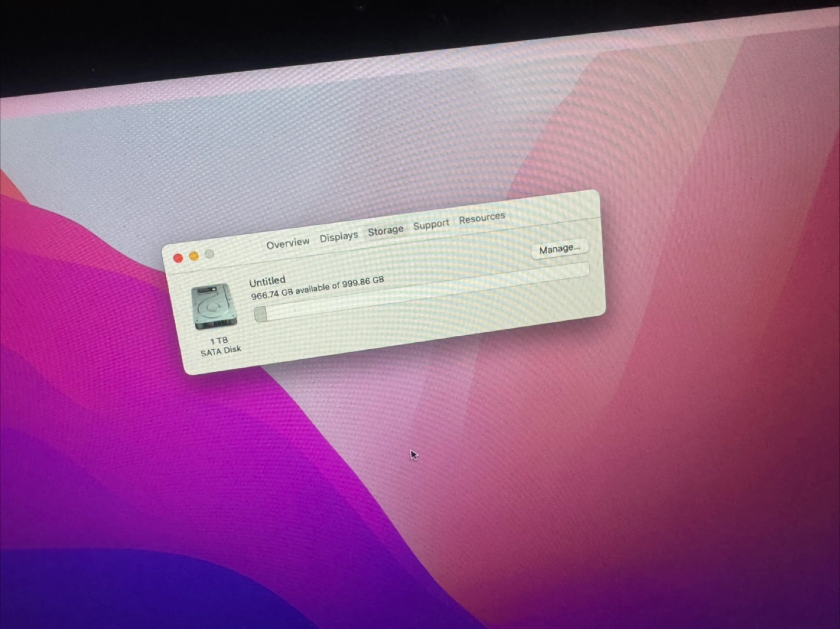
Task: Click the SATA Disk label
Action: point(220,351)
